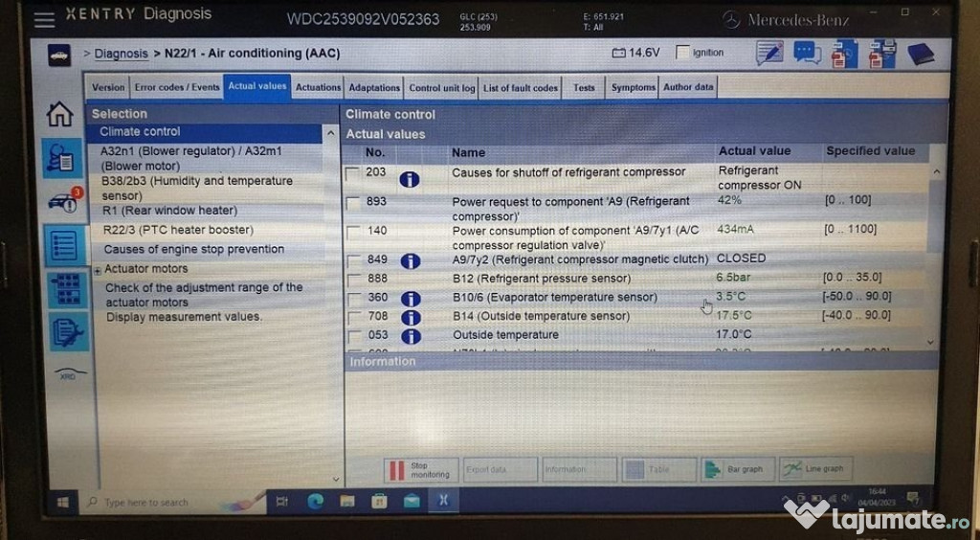Click info icon for Evaporator temperature sensor row
Viewport: 980px width, 540px height.
pos(410,299)
